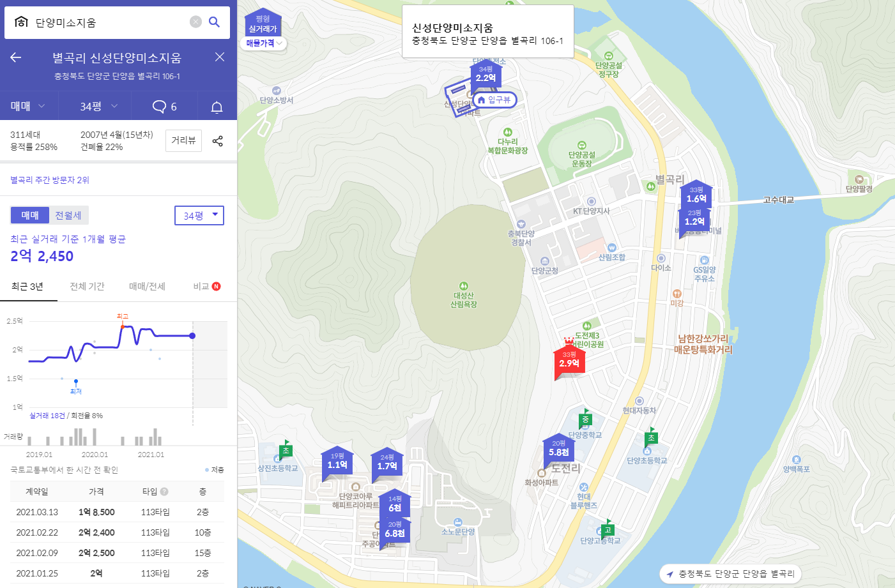Click the home logo icon in search bar

point(21,22)
